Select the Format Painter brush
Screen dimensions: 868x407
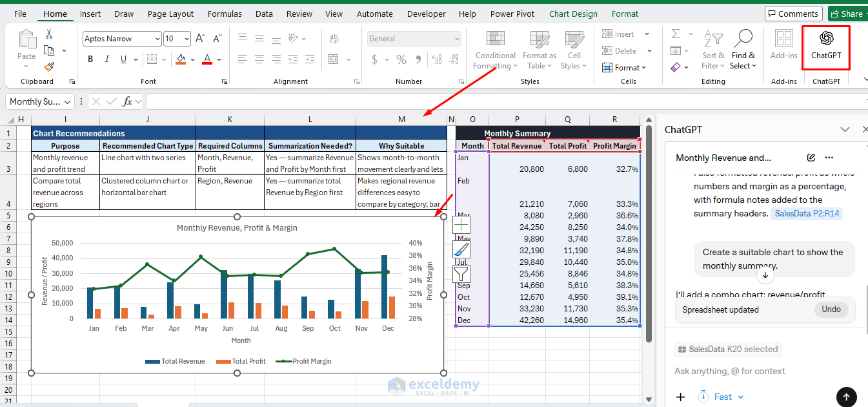(49, 66)
